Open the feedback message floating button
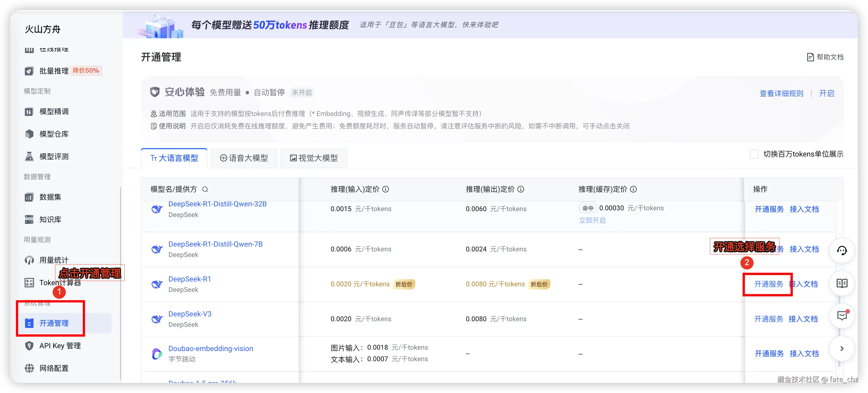This screenshot has width=868, height=393. (x=842, y=316)
